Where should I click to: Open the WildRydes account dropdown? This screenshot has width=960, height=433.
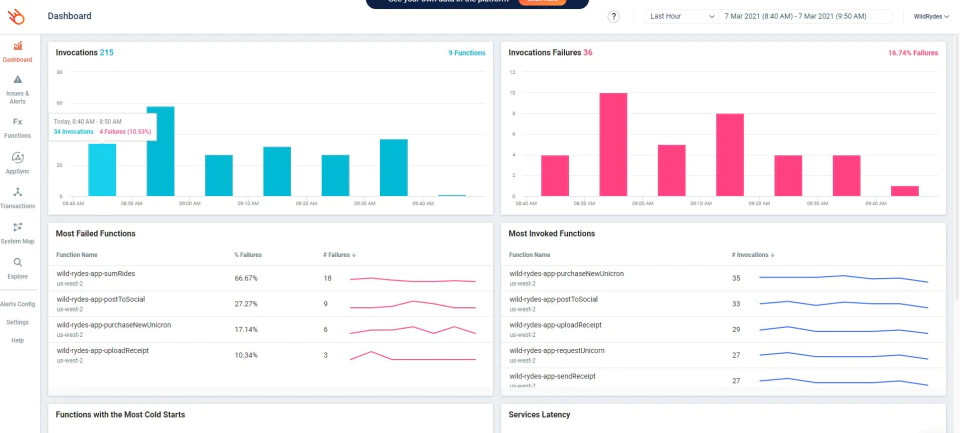click(x=931, y=17)
